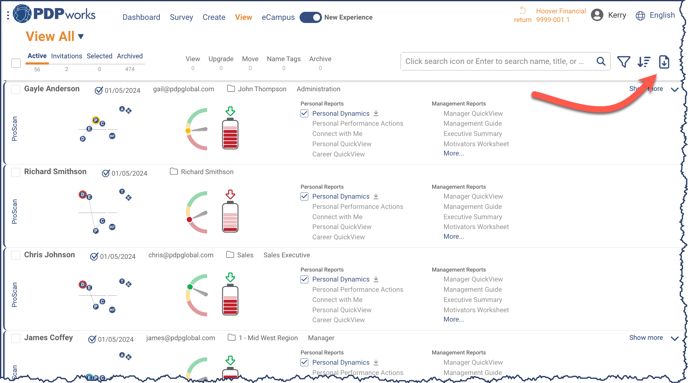Open the Dashboard menu

tap(141, 17)
